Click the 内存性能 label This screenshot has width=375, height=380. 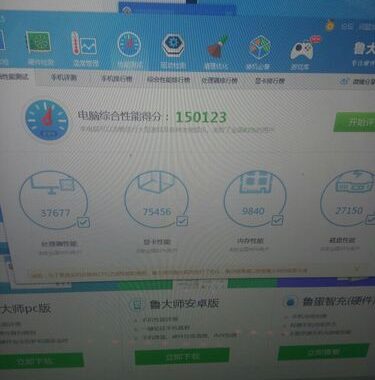point(250,241)
